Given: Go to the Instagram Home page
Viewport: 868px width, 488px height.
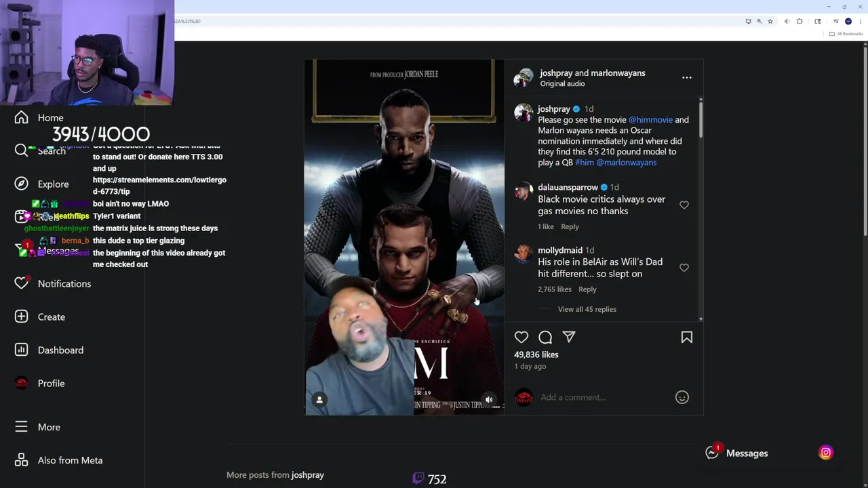Looking at the screenshot, I should tap(22, 118).
